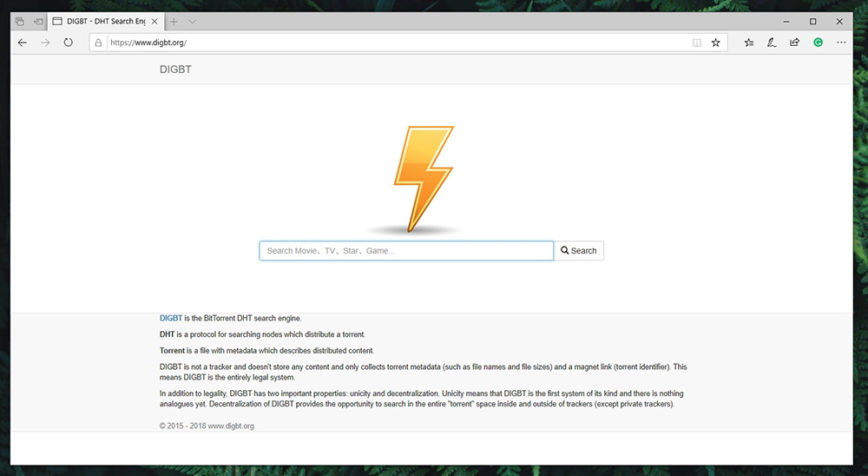Open the add notes pen tool
Image resolution: width=868 pixels, height=476 pixels.
pos(772,43)
